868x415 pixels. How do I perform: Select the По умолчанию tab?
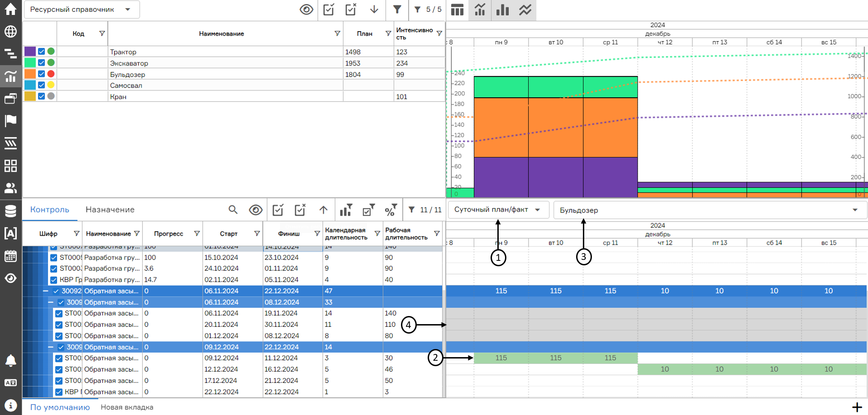[x=60, y=407]
